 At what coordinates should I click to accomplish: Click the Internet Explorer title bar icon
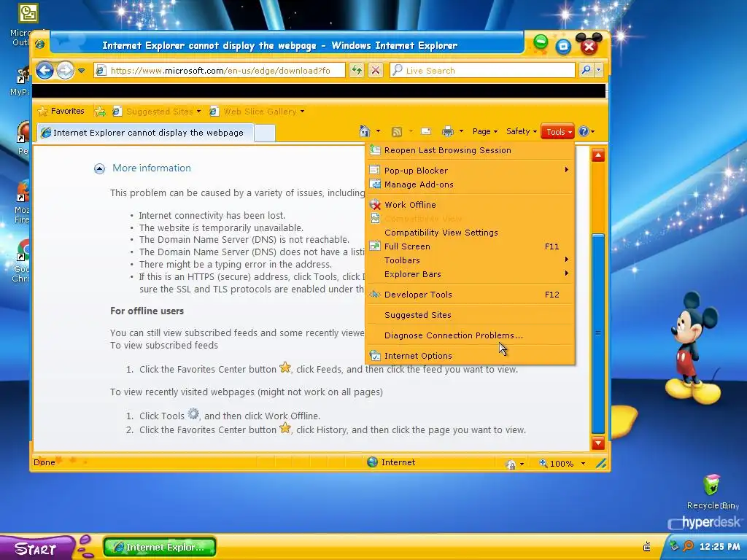pyautogui.click(x=40, y=44)
